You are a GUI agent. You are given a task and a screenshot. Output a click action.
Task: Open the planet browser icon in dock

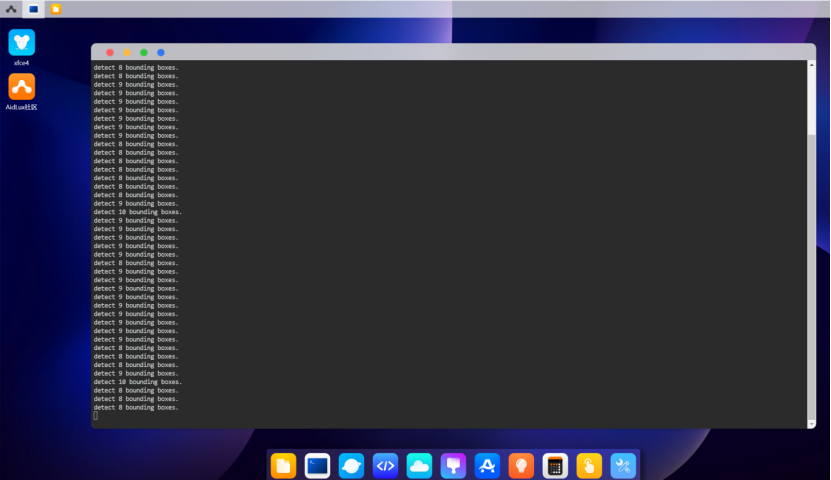click(x=351, y=466)
